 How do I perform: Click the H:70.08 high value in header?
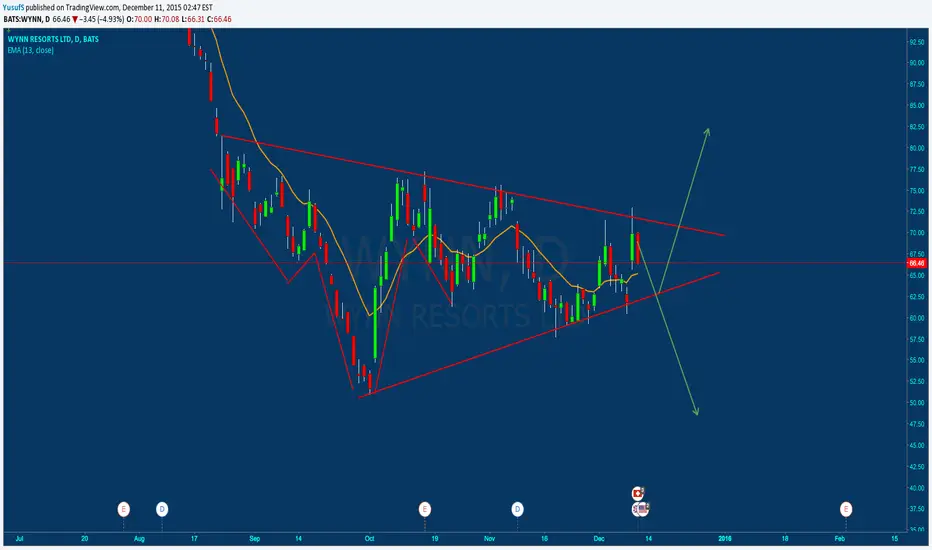pos(166,19)
